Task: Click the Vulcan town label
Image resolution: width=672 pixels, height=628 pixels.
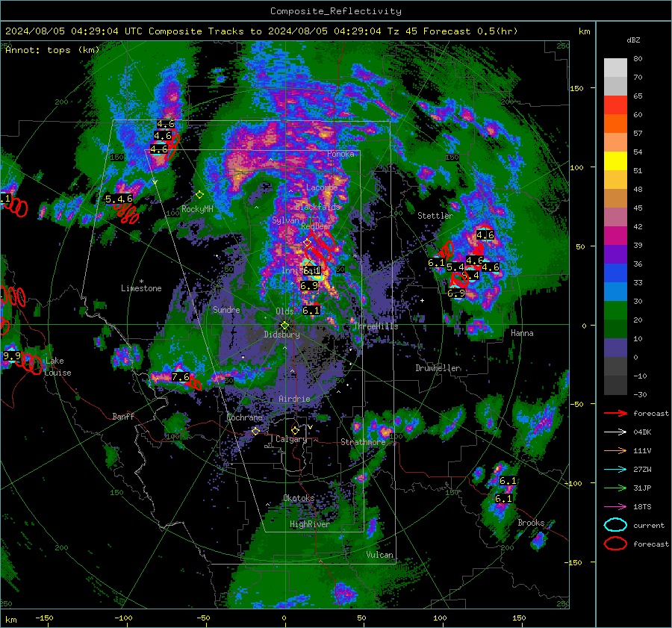Action: pyautogui.click(x=380, y=555)
